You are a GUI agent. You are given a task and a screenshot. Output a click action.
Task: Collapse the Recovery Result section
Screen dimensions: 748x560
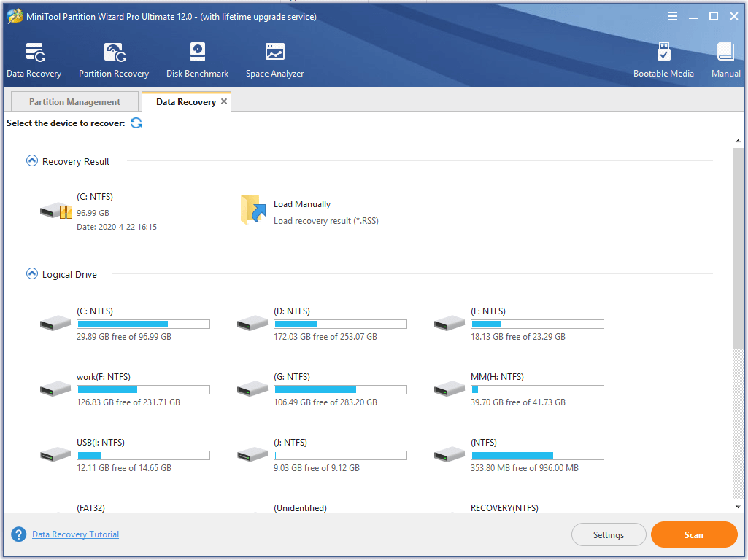click(32, 160)
